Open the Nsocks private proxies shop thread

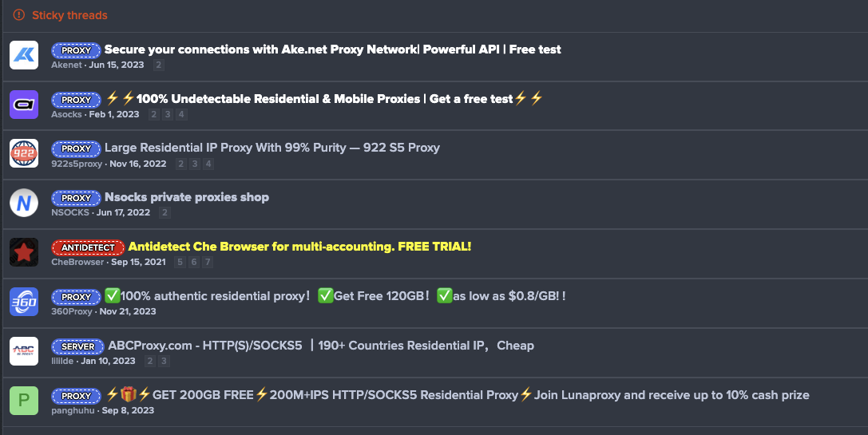click(187, 197)
